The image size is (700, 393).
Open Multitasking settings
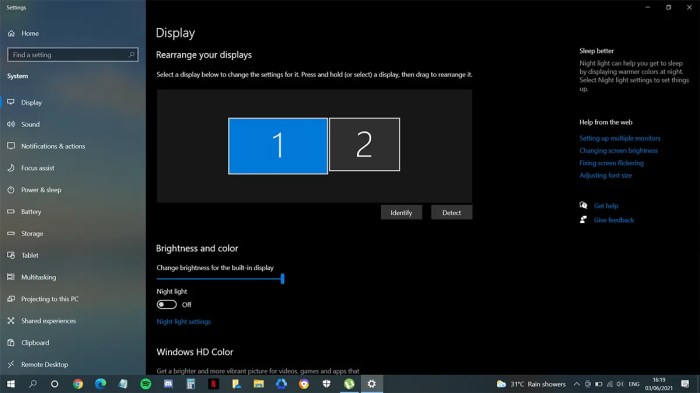coord(38,277)
